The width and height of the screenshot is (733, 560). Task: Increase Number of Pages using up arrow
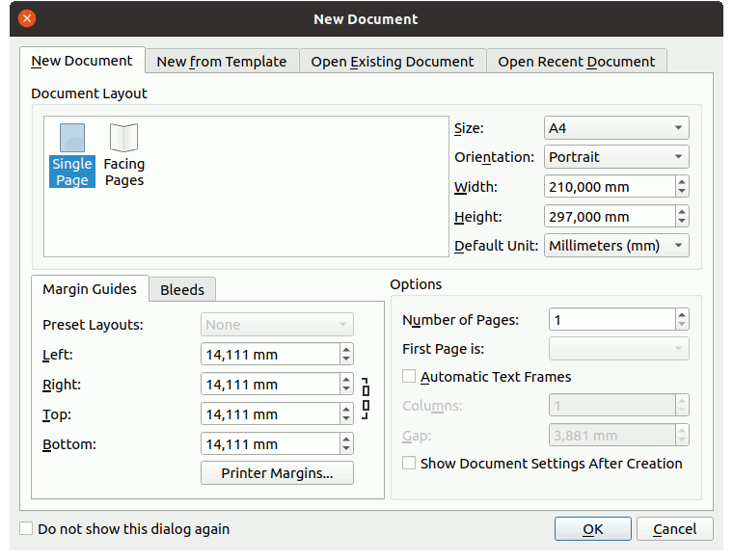(x=682, y=315)
